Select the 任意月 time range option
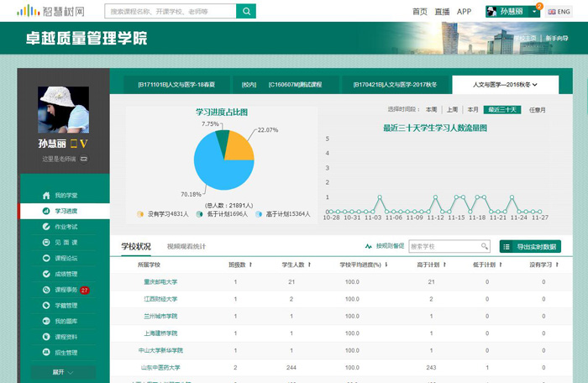This screenshot has width=588, height=383. point(537,109)
